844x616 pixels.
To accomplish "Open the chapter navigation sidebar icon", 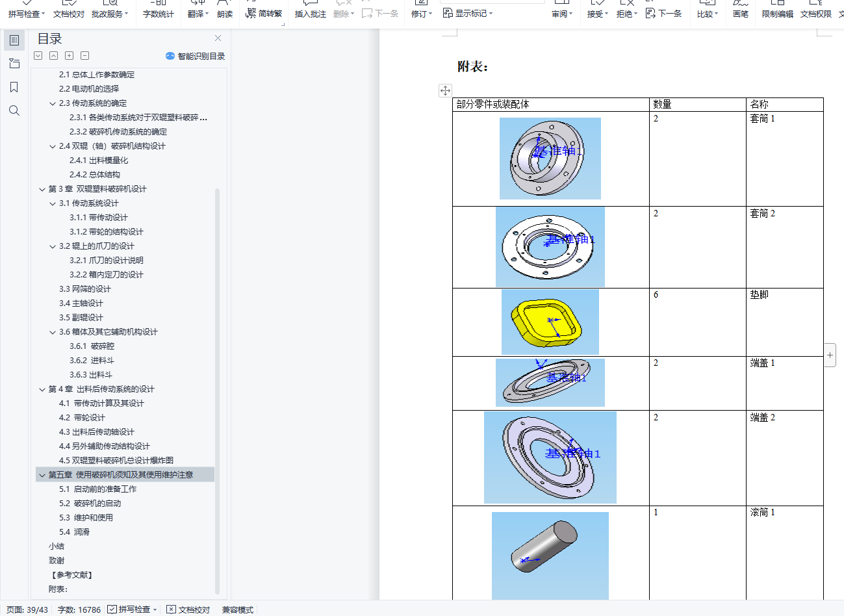I will click(14, 64).
